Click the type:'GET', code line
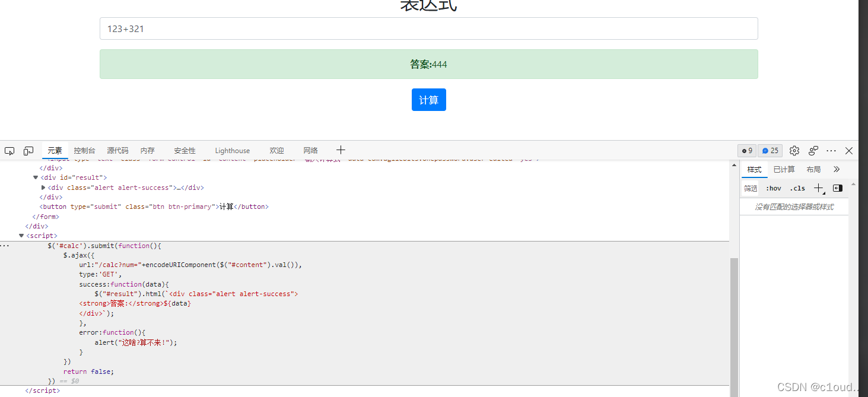 tap(100, 275)
